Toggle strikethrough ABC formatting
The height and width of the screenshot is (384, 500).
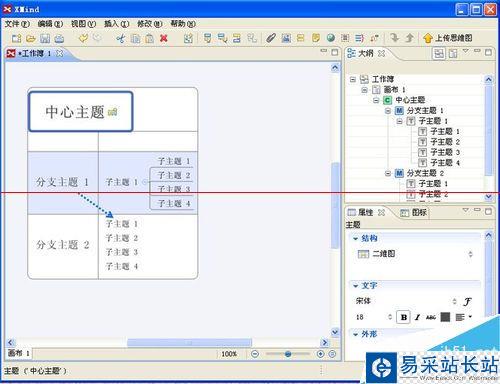coord(431,317)
